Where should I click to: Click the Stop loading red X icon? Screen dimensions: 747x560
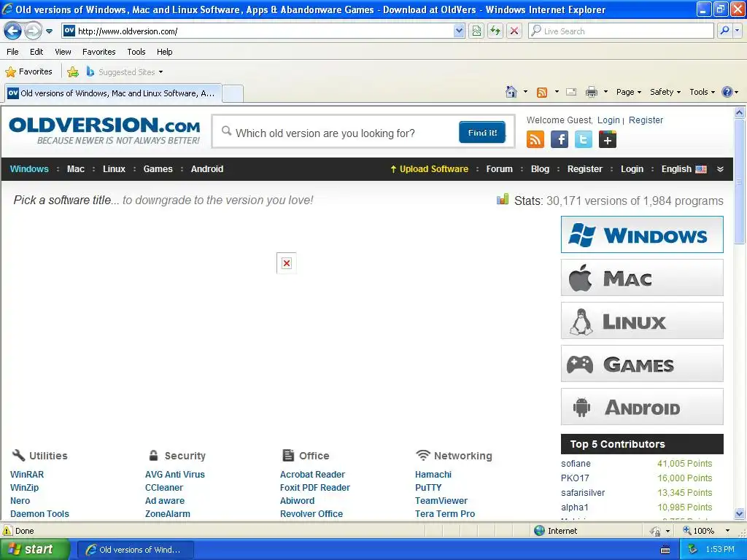coord(514,31)
